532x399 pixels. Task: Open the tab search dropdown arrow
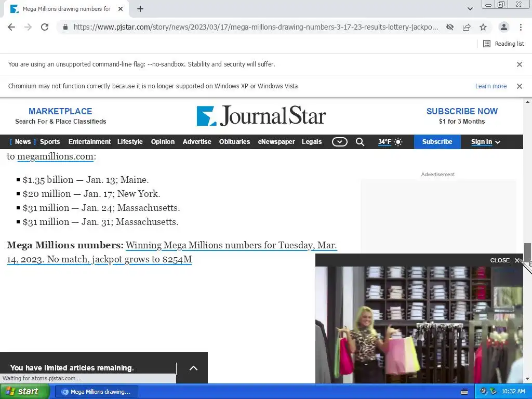[x=470, y=9]
